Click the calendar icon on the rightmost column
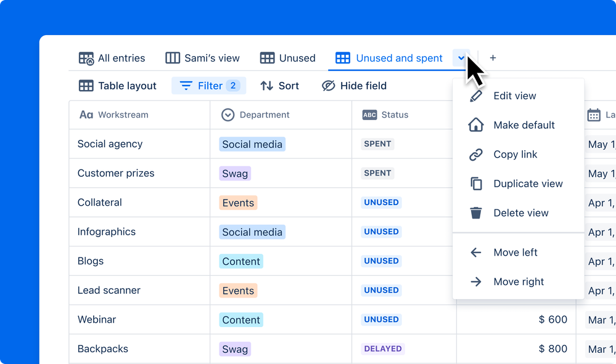The image size is (616, 364). coord(594,115)
